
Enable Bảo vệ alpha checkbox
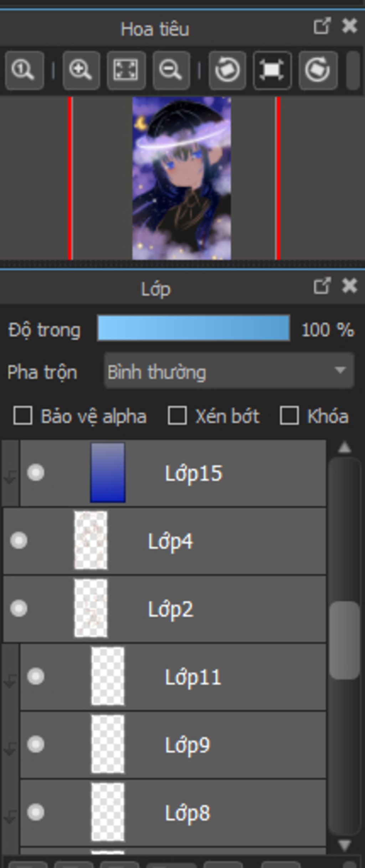coord(23,415)
